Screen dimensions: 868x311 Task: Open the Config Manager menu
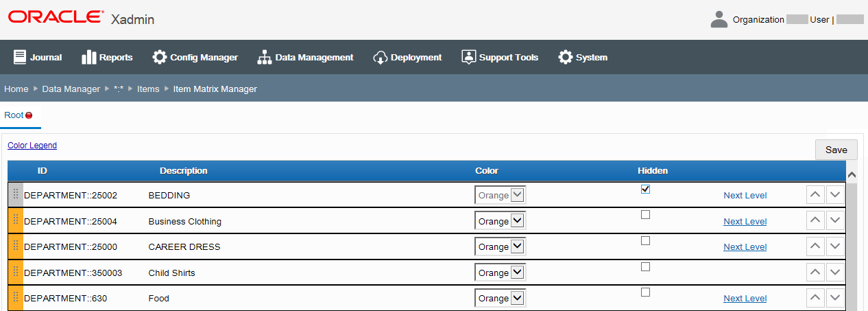[195, 57]
